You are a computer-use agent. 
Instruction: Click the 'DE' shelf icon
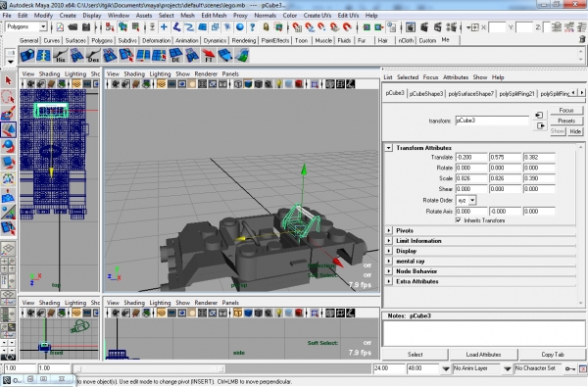coord(175,56)
